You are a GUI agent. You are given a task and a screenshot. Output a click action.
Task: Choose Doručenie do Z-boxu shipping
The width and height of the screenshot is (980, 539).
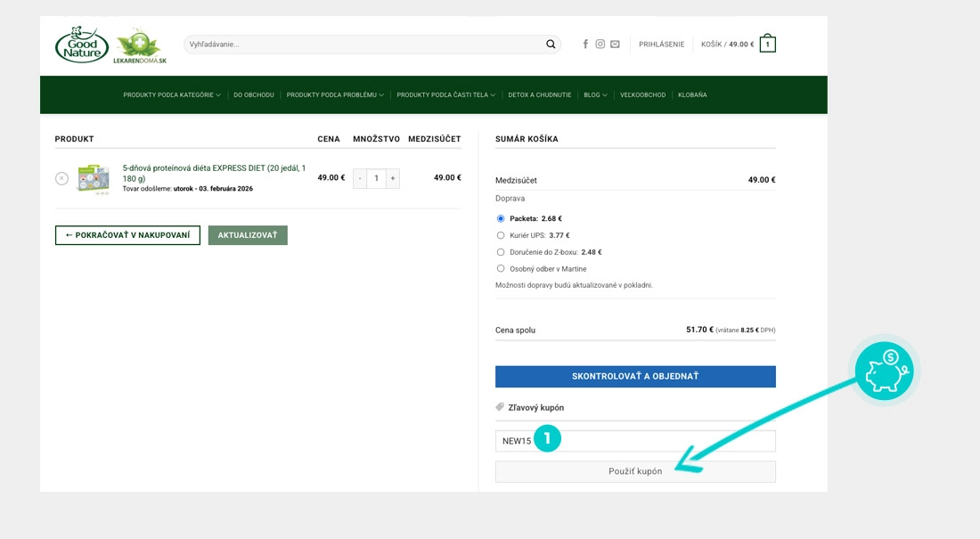pos(501,253)
